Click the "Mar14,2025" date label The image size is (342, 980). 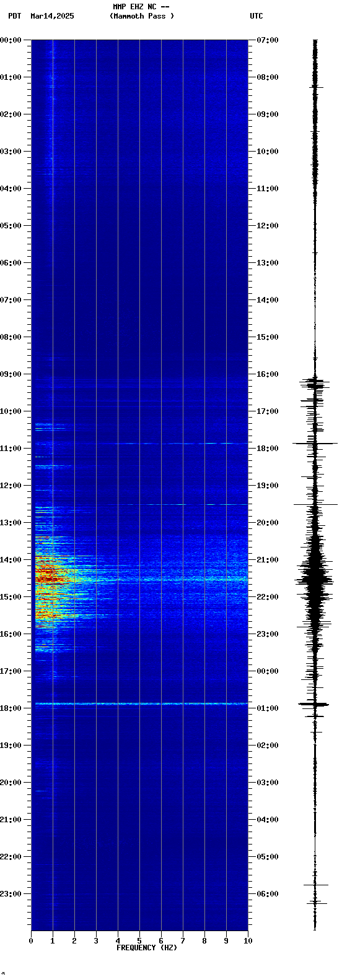(52, 16)
